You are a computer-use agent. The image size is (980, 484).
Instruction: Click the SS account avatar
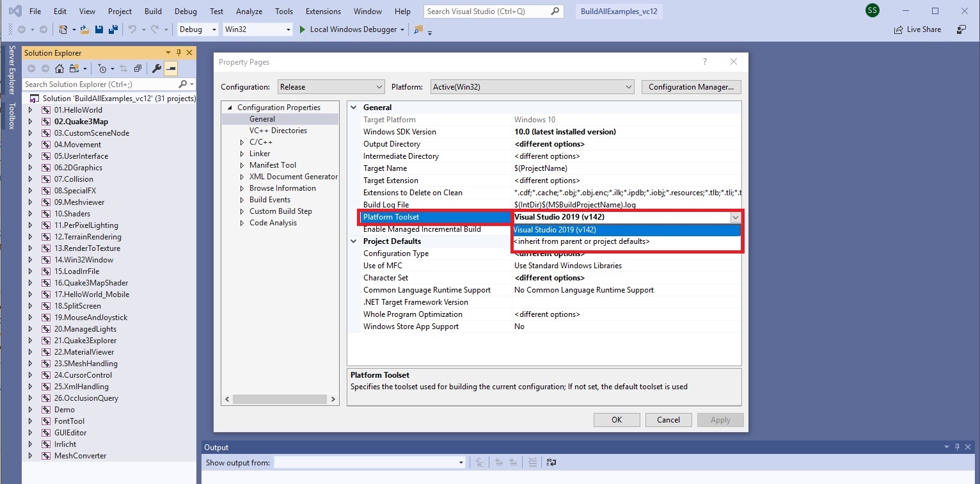click(x=872, y=10)
